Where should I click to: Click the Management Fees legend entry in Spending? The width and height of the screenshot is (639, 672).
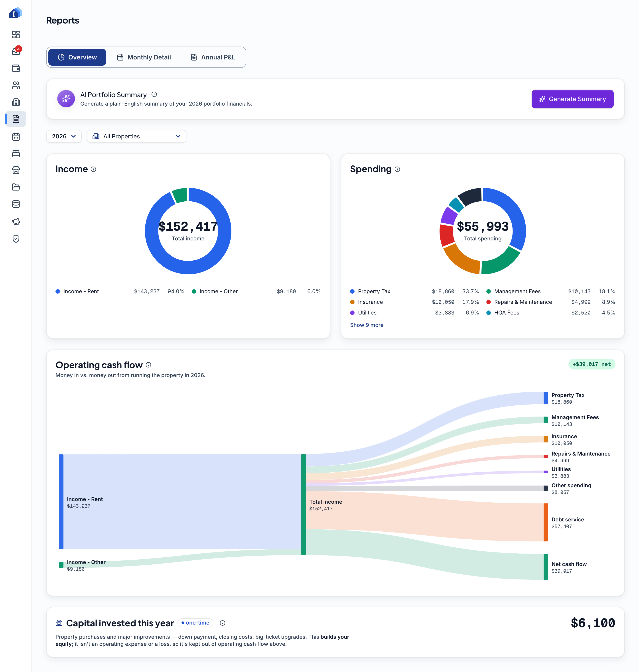pyautogui.click(x=550, y=291)
